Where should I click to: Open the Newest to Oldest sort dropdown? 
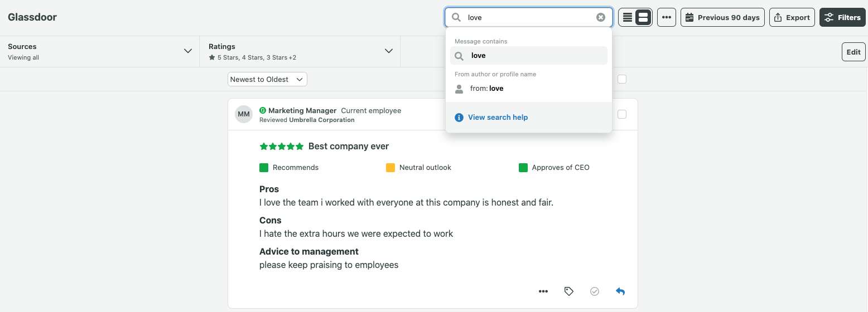pos(267,79)
